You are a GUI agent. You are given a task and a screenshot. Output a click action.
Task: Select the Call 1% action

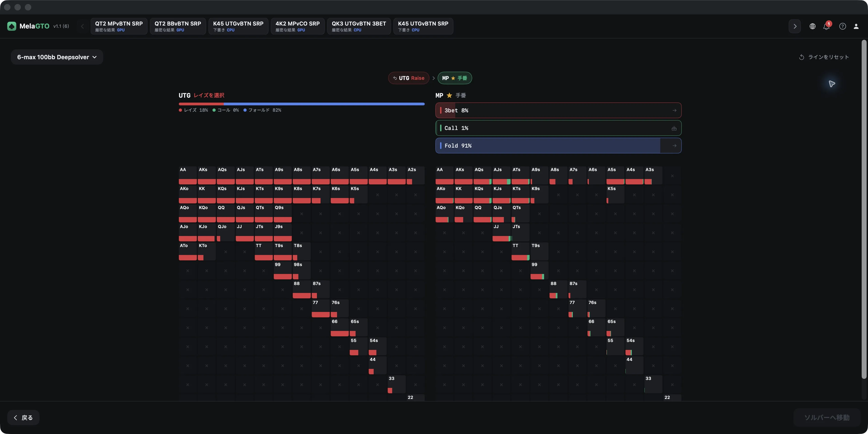558,128
